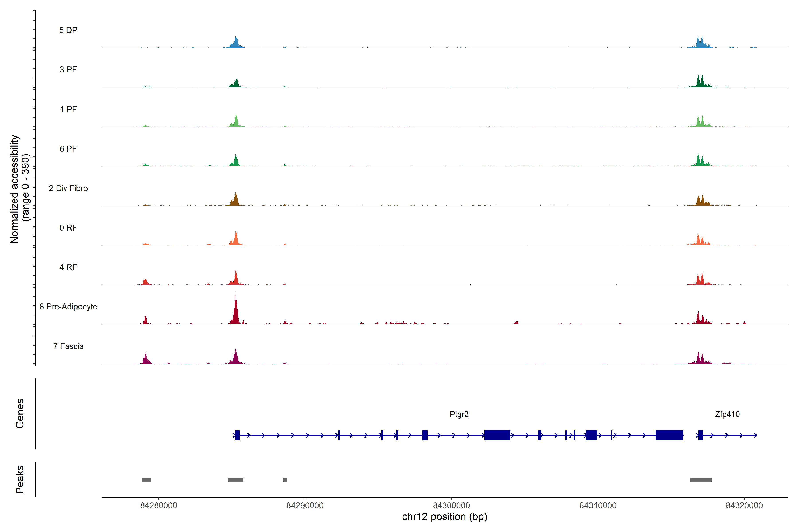This screenshot has height=532, width=798.
Task: Click the 7 Fascia track label
Action: click(68, 346)
